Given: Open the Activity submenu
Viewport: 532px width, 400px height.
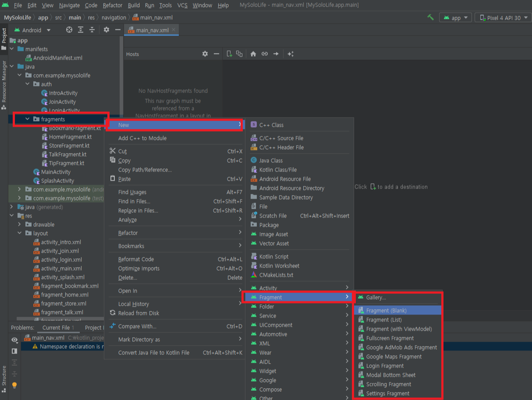Looking at the screenshot, I should pyautogui.click(x=299, y=288).
